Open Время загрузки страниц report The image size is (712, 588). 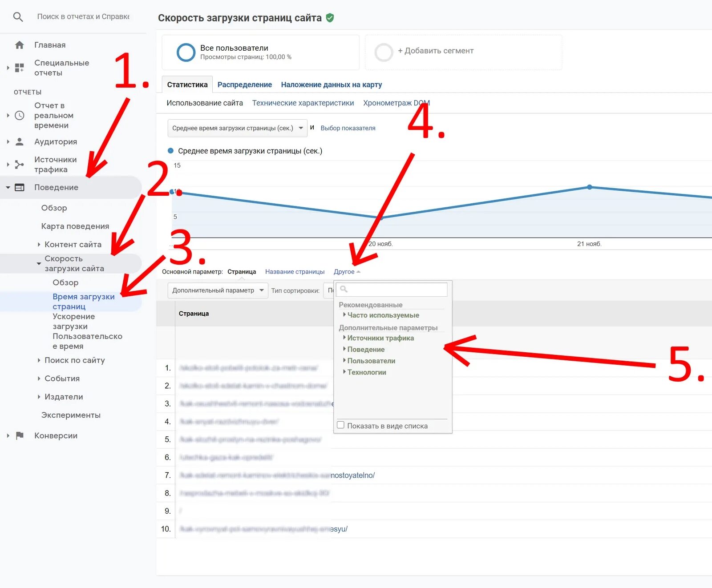83,302
